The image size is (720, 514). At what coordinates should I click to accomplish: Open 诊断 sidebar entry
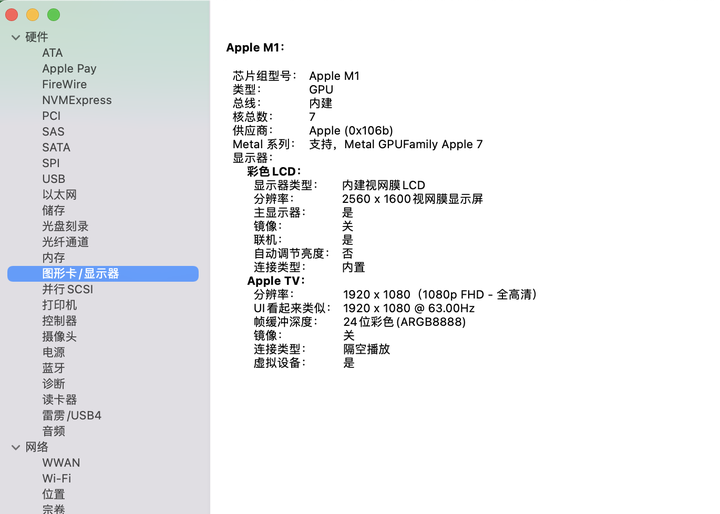click(x=54, y=384)
